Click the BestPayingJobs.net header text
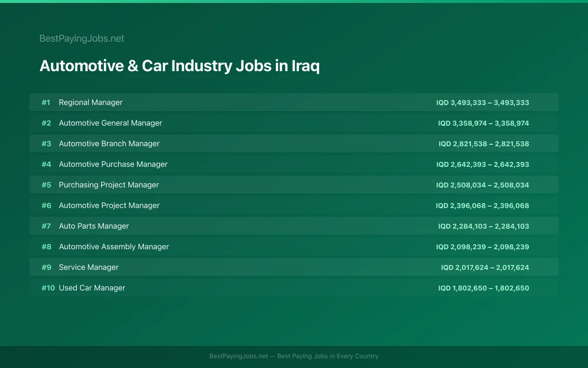The image size is (588, 368). coord(82,38)
